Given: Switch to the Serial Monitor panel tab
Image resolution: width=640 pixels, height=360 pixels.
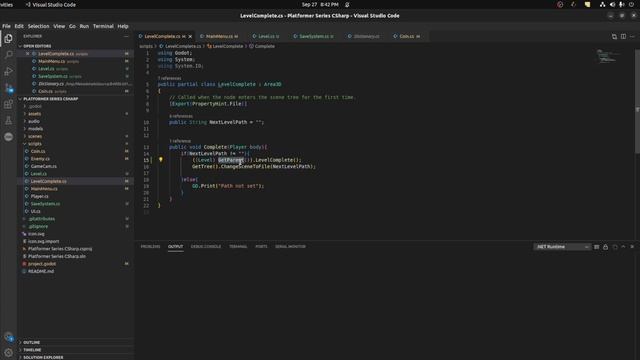Looking at the screenshot, I should 290,247.
